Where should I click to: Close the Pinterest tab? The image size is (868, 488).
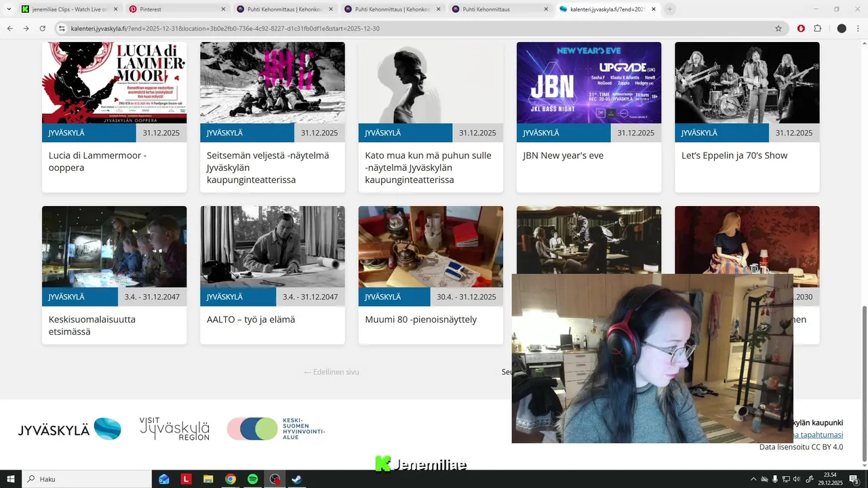[223, 9]
